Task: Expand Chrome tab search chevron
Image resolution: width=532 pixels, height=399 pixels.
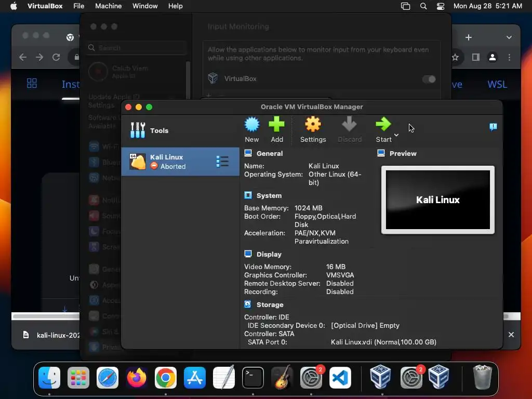Action: click(509, 37)
